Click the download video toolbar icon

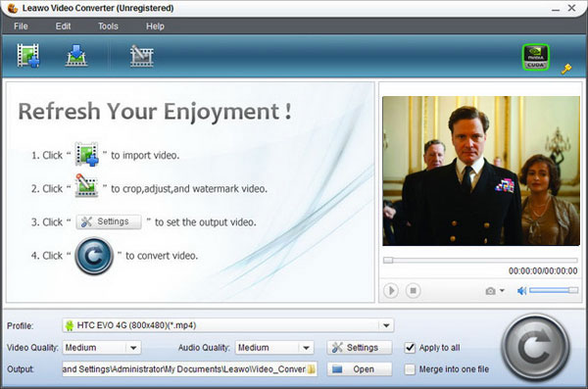(76, 56)
